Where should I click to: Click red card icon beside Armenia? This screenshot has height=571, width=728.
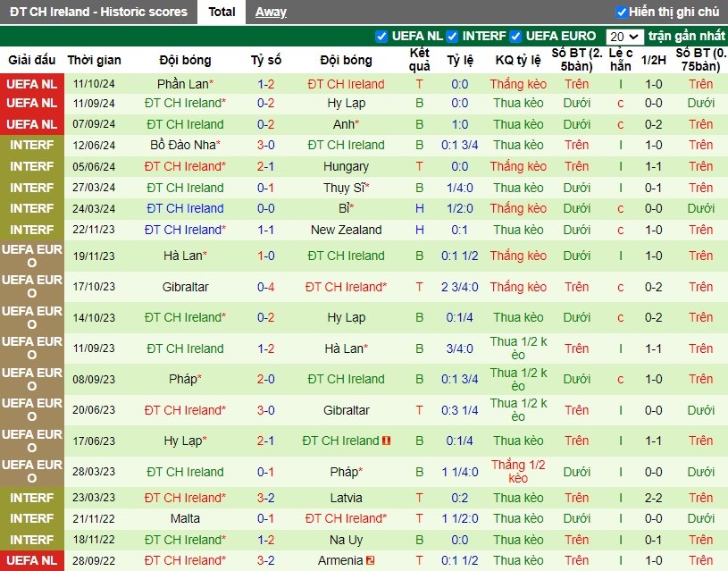(x=370, y=560)
